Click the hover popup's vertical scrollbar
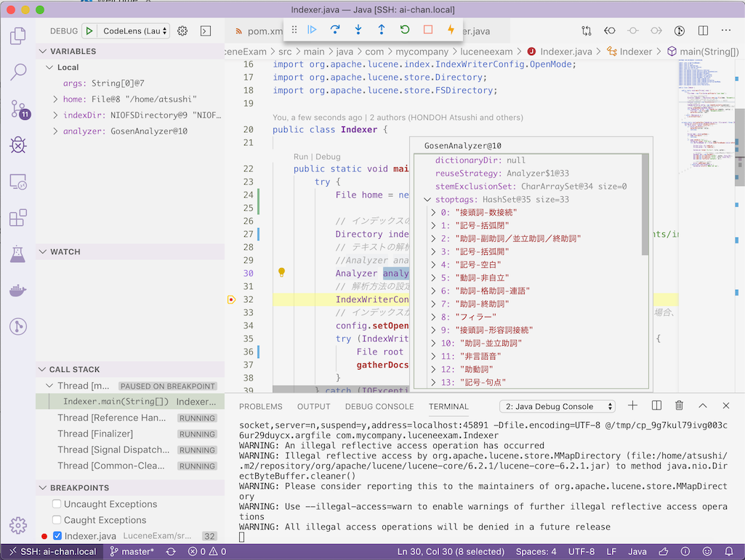 [645, 203]
